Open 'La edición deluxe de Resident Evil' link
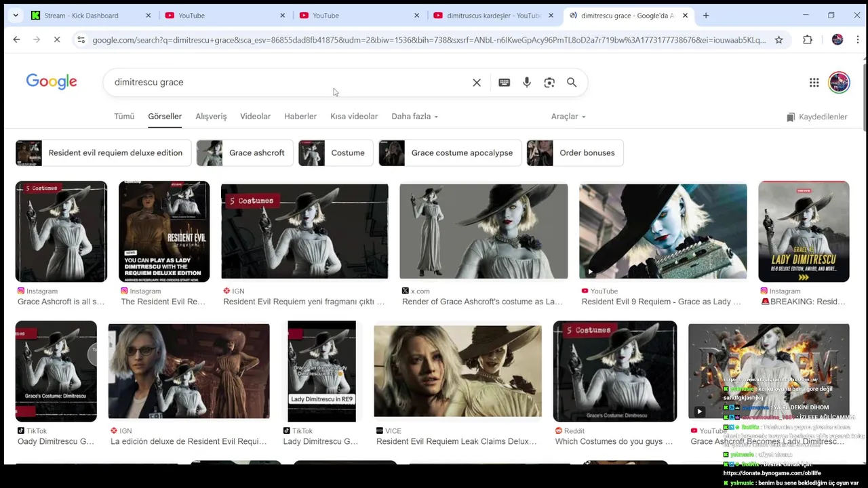Viewport: 868px width, 488px height. pyautogui.click(x=189, y=441)
